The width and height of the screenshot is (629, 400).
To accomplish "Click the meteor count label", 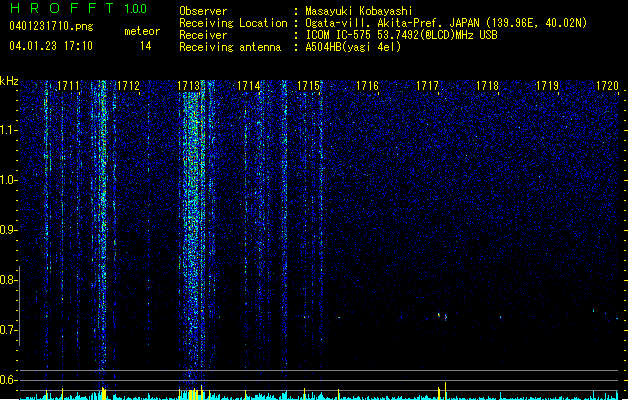I will point(142,31).
